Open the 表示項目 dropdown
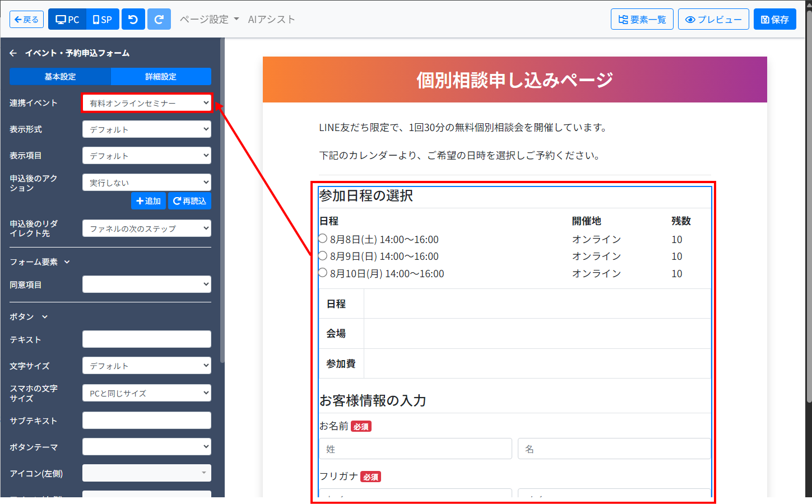 pyautogui.click(x=147, y=156)
